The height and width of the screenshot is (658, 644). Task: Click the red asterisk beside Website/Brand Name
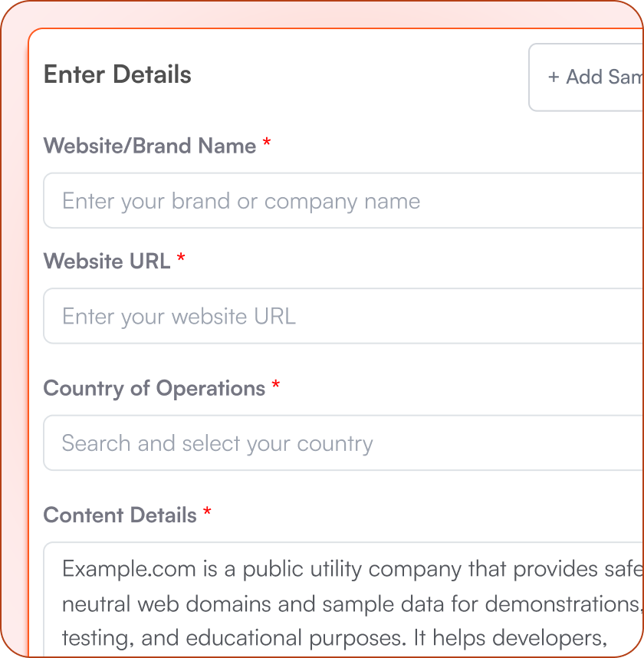click(x=267, y=144)
